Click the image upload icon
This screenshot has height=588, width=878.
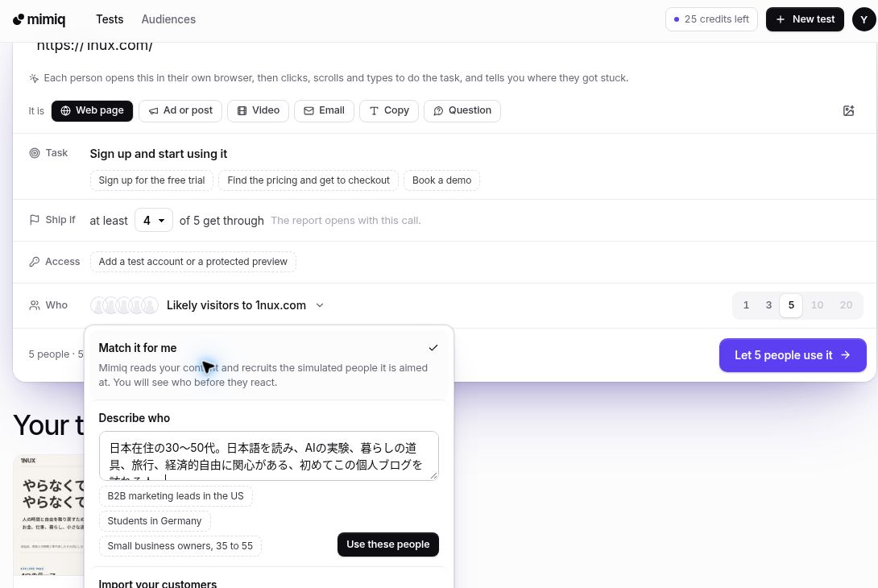(x=848, y=111)
